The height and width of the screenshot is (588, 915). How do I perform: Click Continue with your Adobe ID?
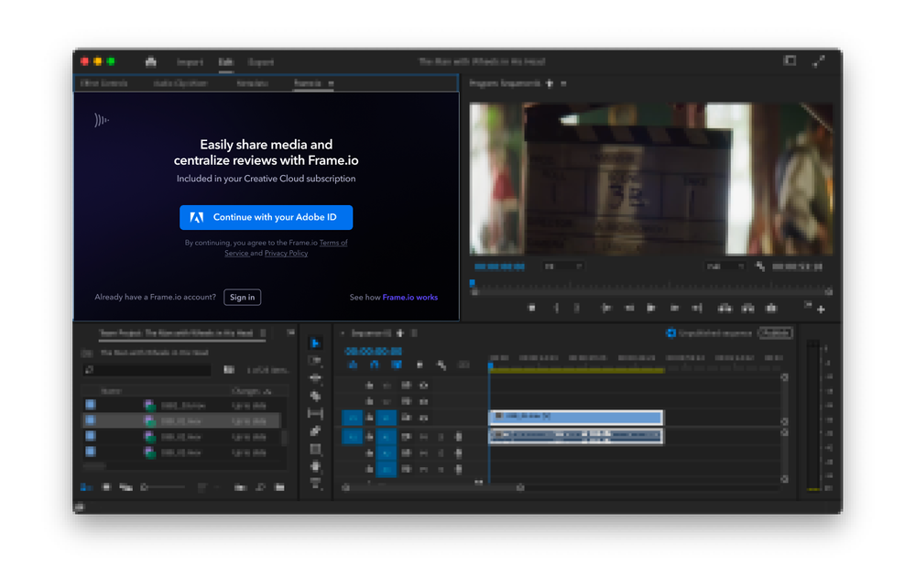click(267, 217)
